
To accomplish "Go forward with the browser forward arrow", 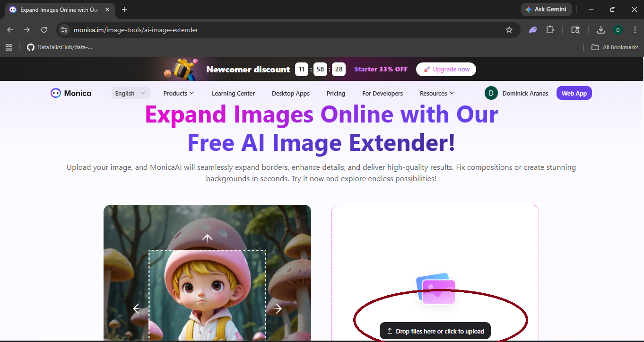I will tap(27, 30).
